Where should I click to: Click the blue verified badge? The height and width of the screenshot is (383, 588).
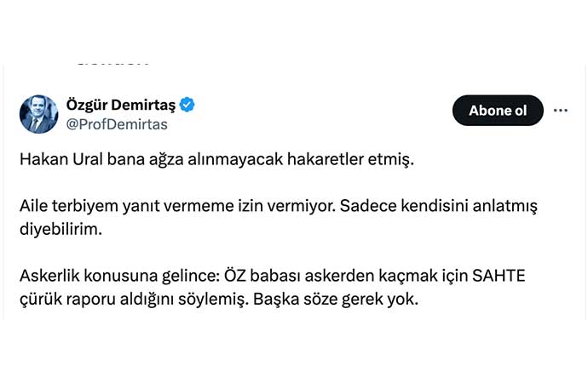coord(187,105)
